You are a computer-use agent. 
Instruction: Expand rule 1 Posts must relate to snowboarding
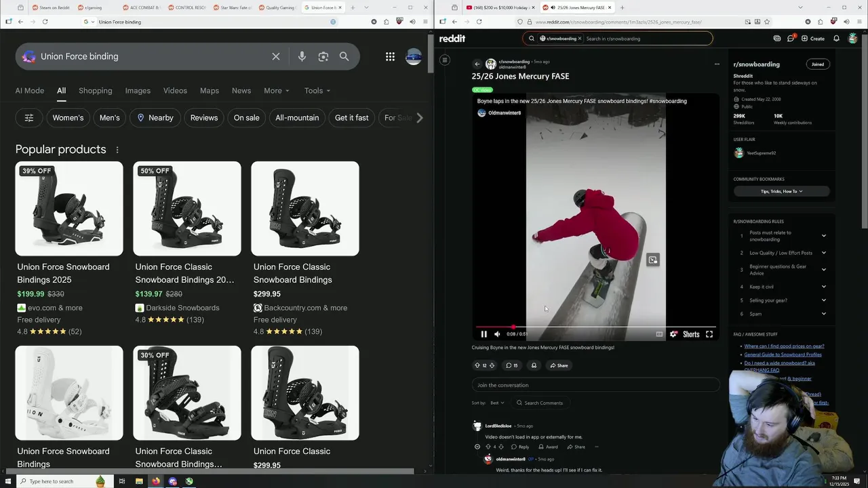coord(823,236)
